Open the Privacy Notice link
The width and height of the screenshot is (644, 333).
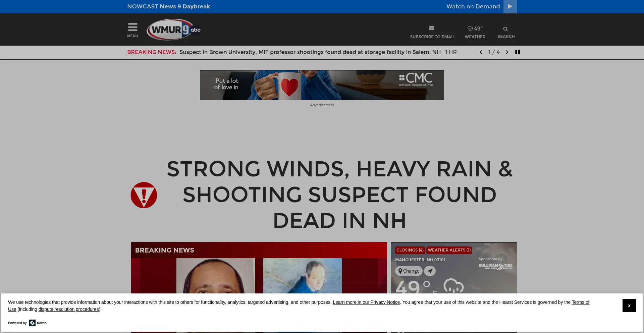[x=366, y=302]
